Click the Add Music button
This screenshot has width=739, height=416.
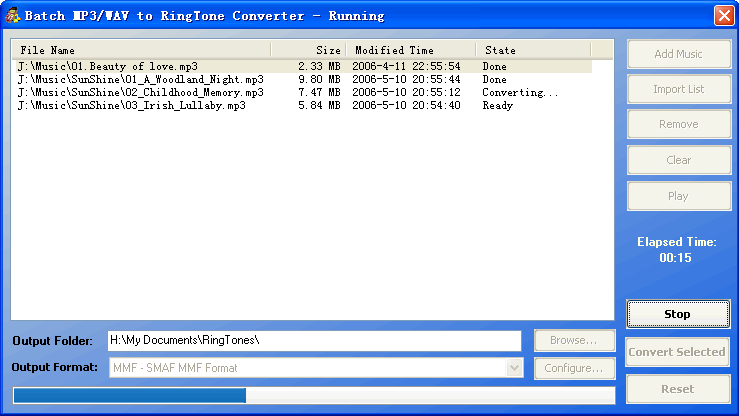coord(679,54)
